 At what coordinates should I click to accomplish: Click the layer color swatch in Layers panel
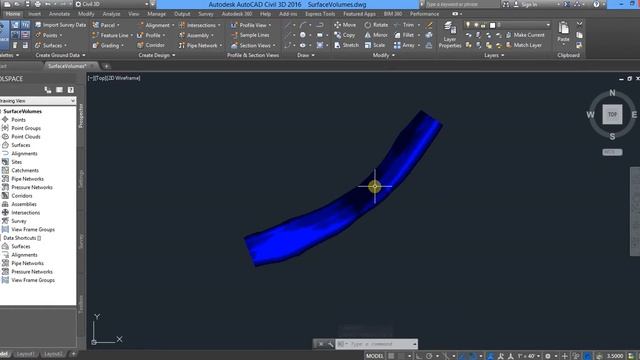pos(493,25)
